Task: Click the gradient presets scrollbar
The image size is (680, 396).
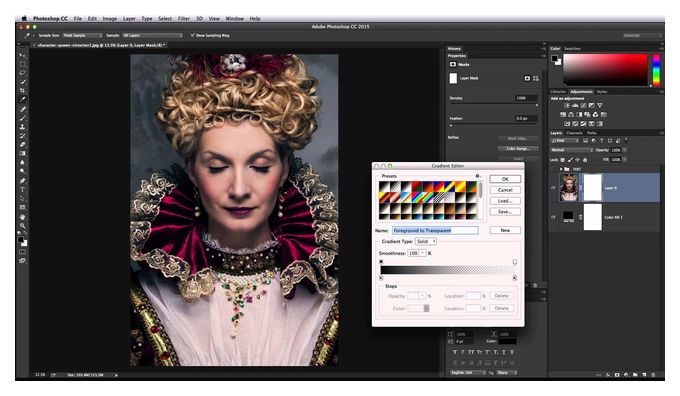Action: (480, 190)
